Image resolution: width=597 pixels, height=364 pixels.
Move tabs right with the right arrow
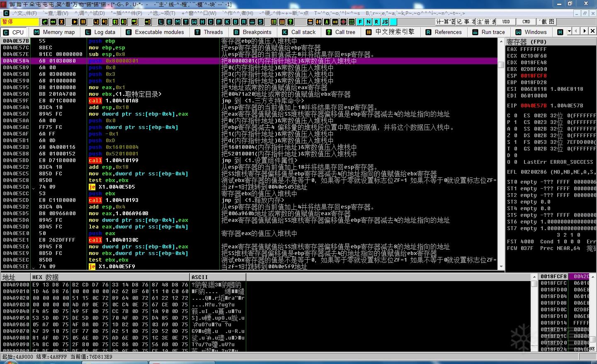[585, 32]
